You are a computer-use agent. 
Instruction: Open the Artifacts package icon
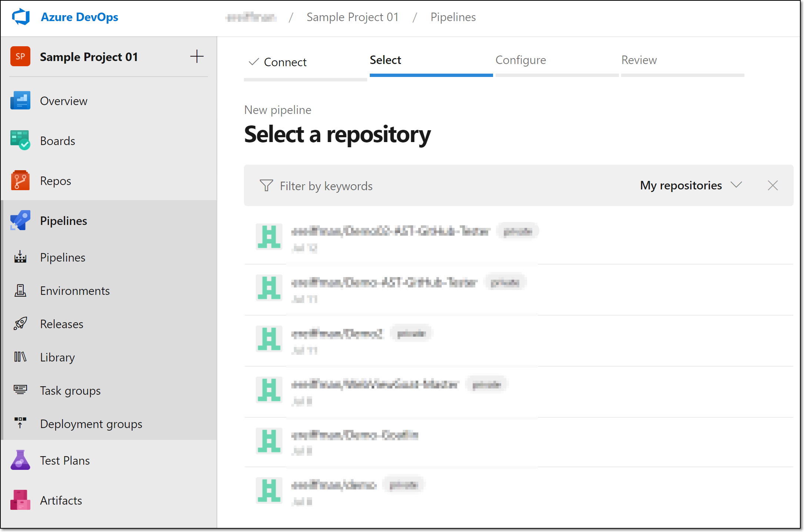click(20, 500)
